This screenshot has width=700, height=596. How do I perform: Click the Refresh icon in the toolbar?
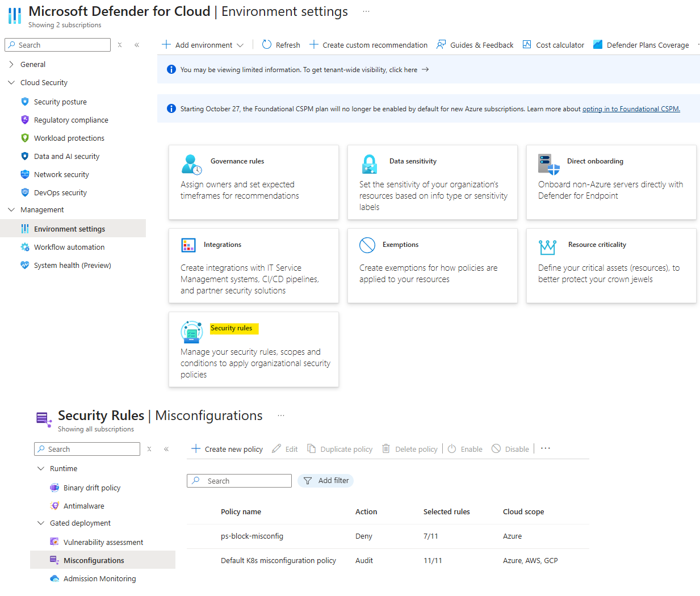[x=267, y=44]
